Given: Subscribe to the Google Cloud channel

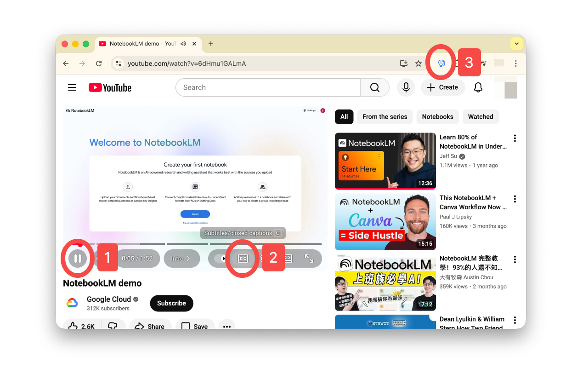Looking at the screenshot, I should (171, 303).
